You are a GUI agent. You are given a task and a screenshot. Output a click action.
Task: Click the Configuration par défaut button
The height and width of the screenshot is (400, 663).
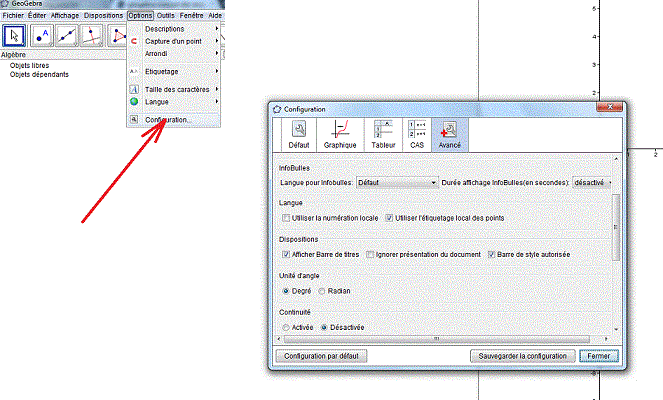pyautogui.click(x=324, y=355)
